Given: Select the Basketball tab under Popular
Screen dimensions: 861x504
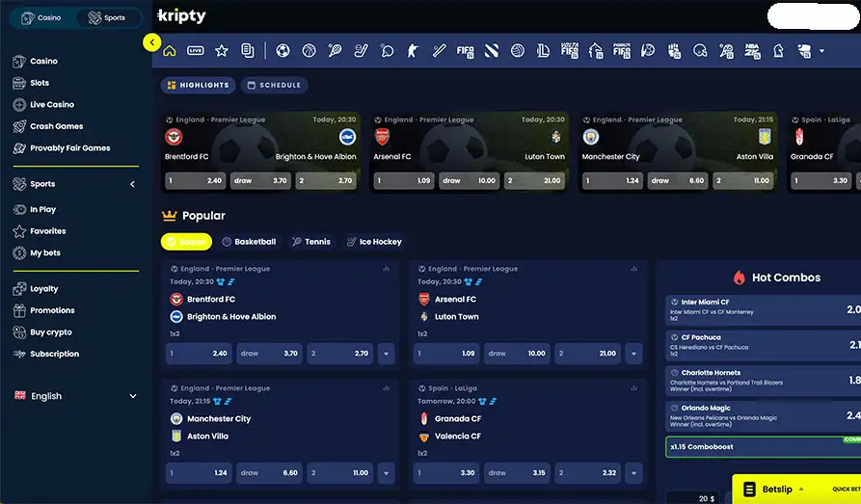Looking at the screenshot, I should coord(249,242).
